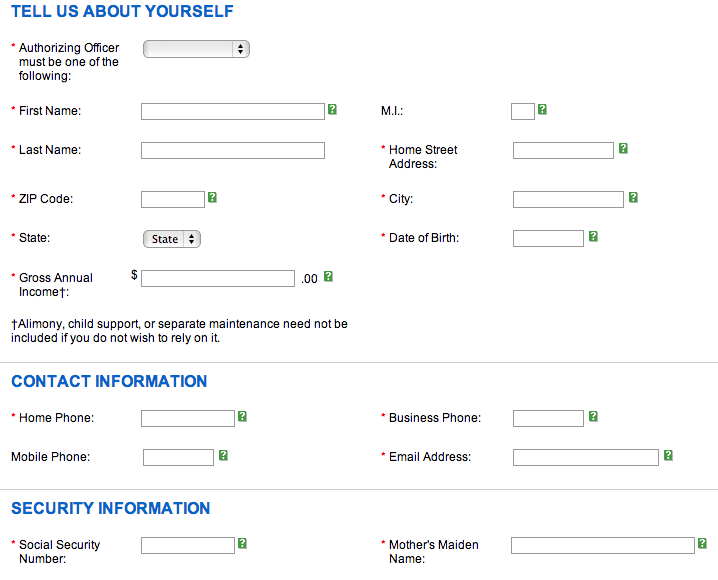Click into the First Name text field
This screenshot has width=718, height=580.
pos(233,112)
